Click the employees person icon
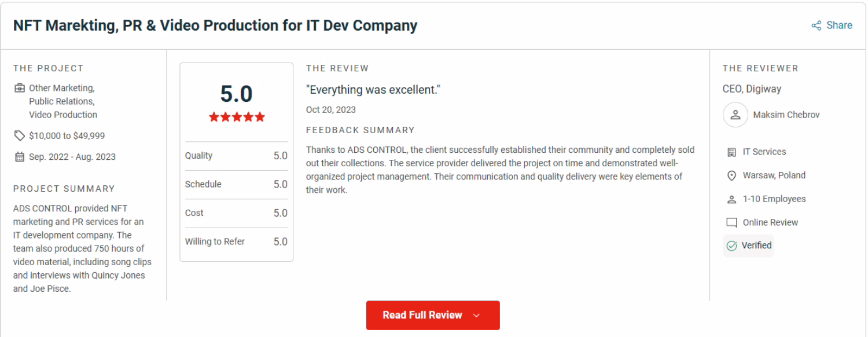 coord(731,199)
